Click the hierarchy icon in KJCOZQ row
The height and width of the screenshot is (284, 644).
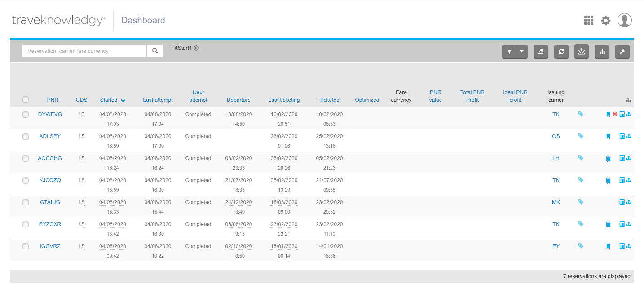[x=629, y=180]
